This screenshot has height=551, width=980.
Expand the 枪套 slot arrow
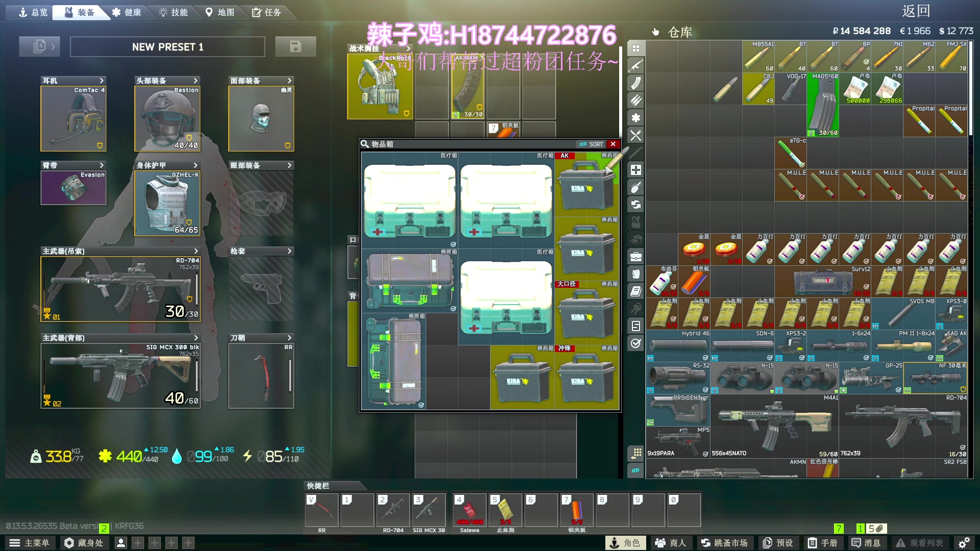click(x=289, y=251)
